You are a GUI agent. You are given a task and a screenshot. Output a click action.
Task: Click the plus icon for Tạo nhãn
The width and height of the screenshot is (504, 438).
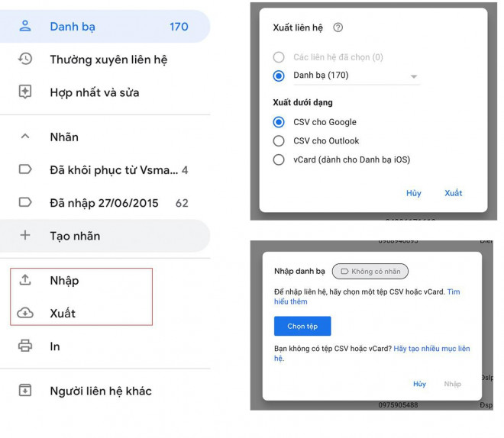coord(25,236)
